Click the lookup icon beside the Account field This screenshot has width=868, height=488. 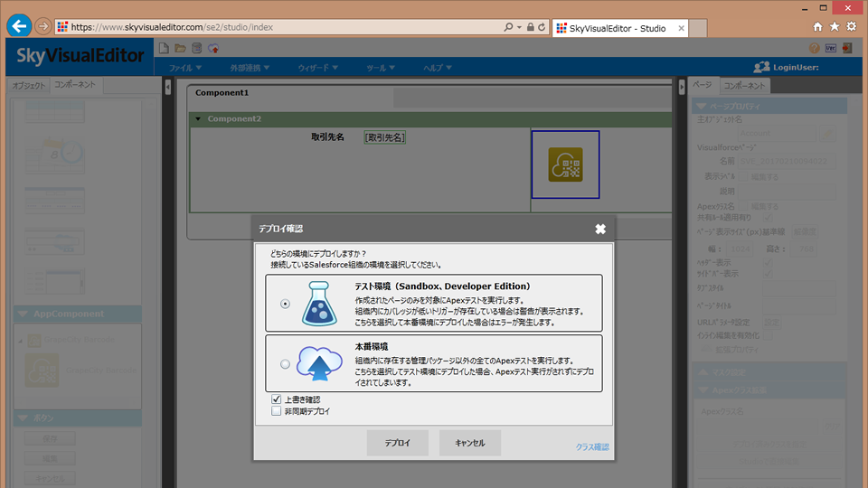point(827,134)
